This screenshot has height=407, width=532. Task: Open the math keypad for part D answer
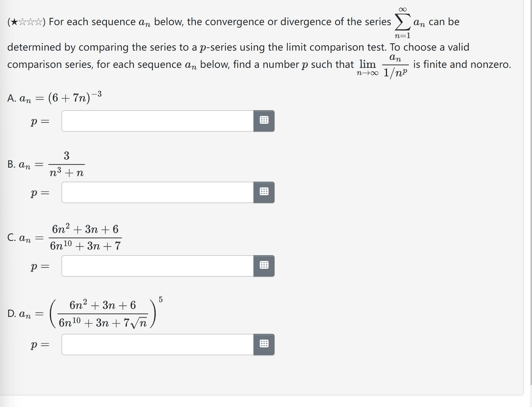click(264, 344)
